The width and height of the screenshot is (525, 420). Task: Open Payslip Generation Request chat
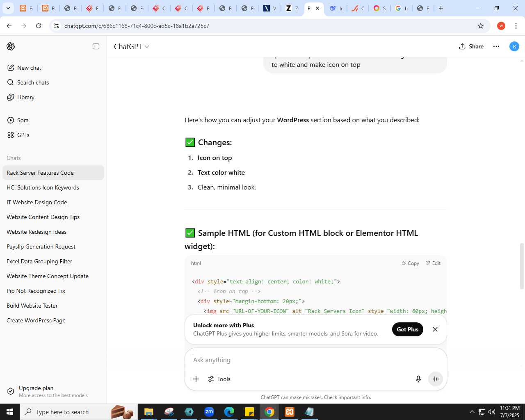53,247
